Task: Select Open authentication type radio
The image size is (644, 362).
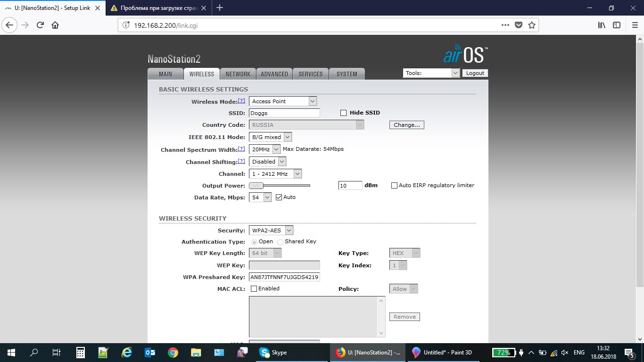Action: click(x=255, y=242)
